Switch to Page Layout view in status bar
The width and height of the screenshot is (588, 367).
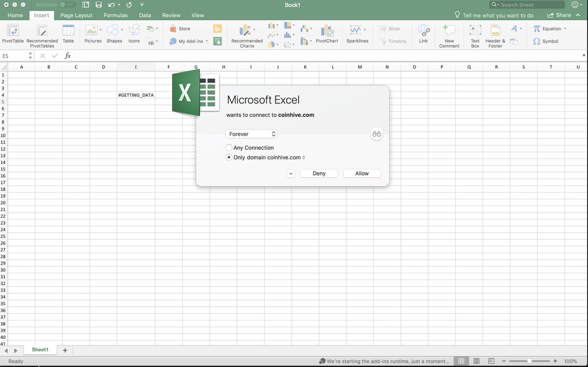(x=476, y=361)
